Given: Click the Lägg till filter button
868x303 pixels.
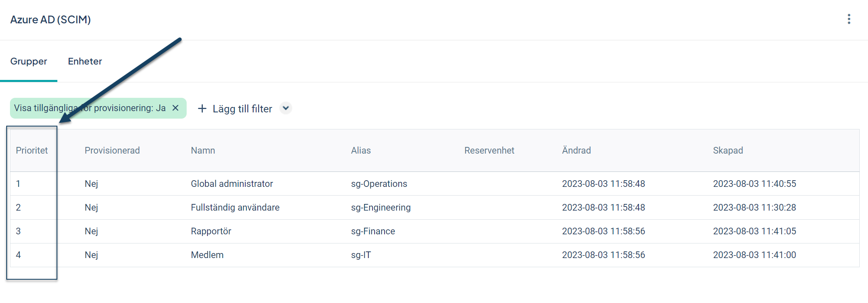Looking at the screenshot, I should click(x=235, y=109).
